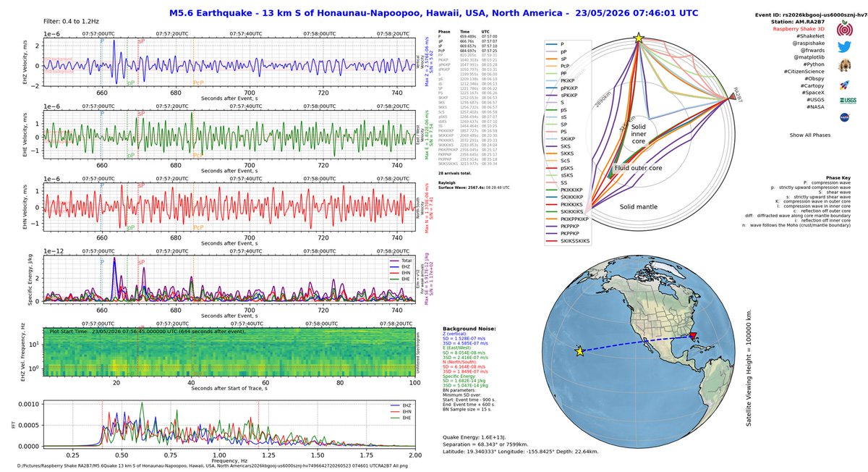The image size is (868, 472).
Task: Click the Rayleigh Surface Wave arrival line
Action: (x=475, y=186)
